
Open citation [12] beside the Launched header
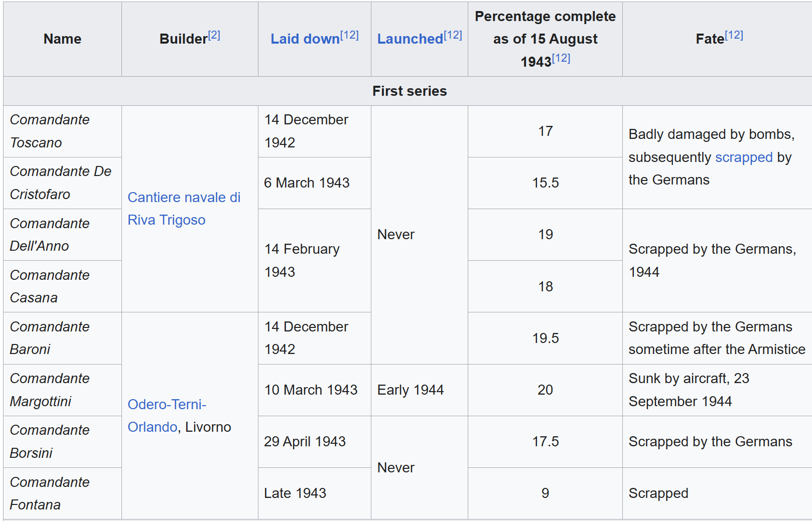pyautogui.click(x=453, y=35)
